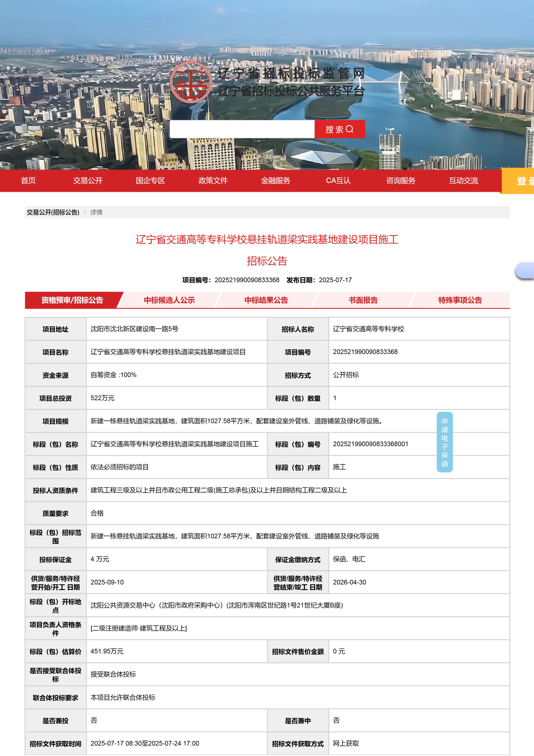The image size is (534, 756).
Task: Click the 公开招标 bidding method cell
Action: point(419,375)
